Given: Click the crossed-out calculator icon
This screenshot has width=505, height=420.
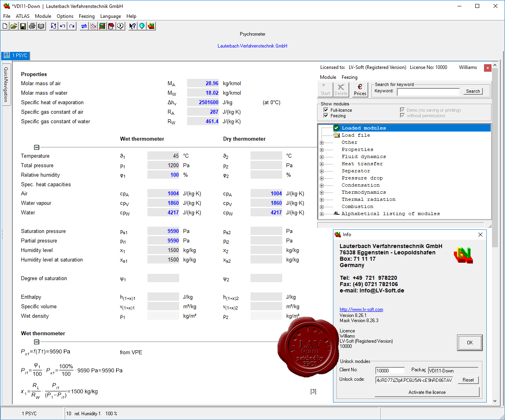Looking at the screenshot, I should 102,26.
